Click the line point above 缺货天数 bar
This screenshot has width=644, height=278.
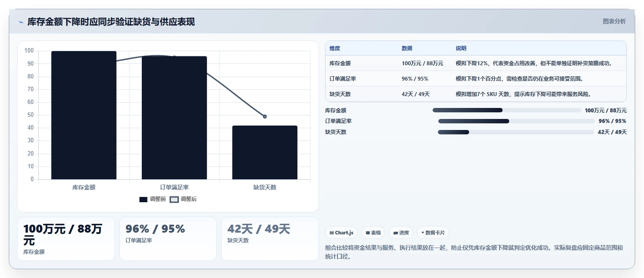[x=265, y=116]
